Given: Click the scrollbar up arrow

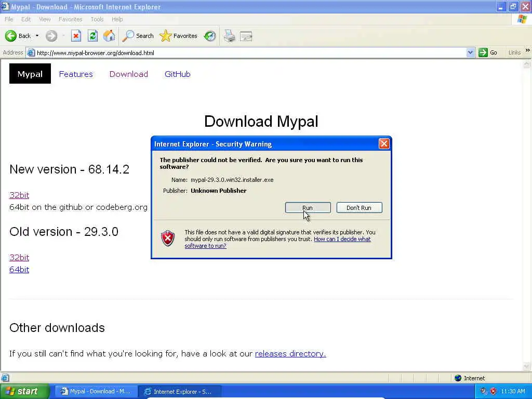Looking at the screenshot, I should click(527, 64).
